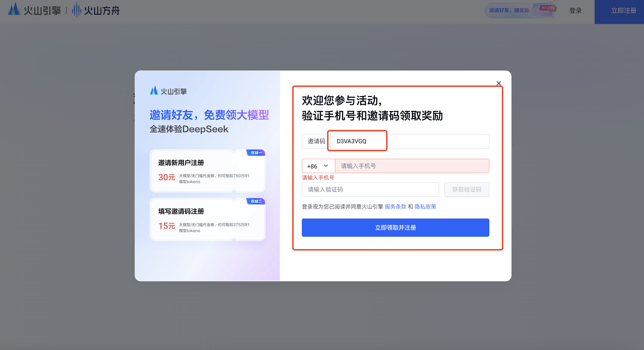The height and width of the screenshot is (350, 644).
Task: Click the 获取验证码 button
Action: (466, 189)
